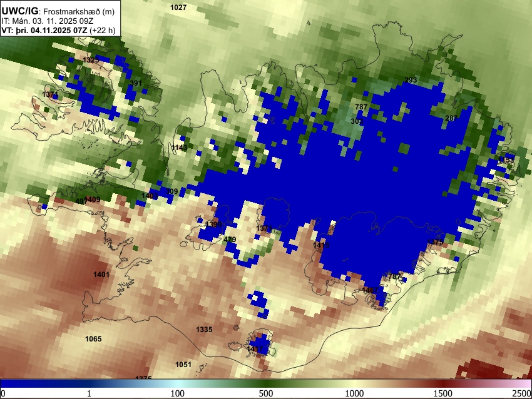Click the map value "1143"
532x399 pixels.
tap(179, 148)
